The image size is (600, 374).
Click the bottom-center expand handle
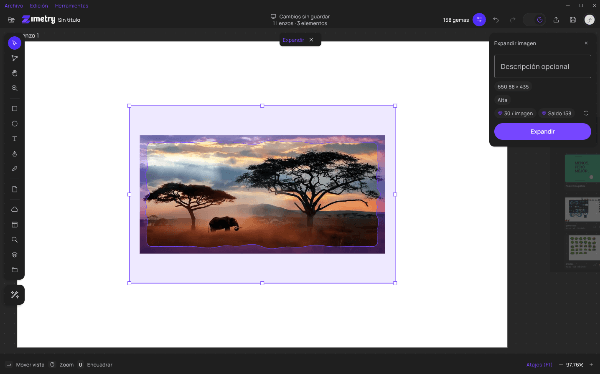click(x=262, y=283)
